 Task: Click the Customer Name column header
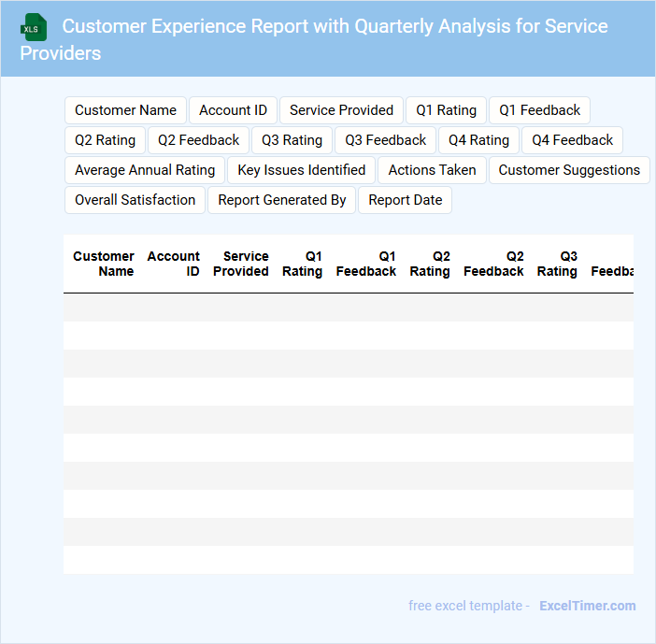(x=104, y=264)
